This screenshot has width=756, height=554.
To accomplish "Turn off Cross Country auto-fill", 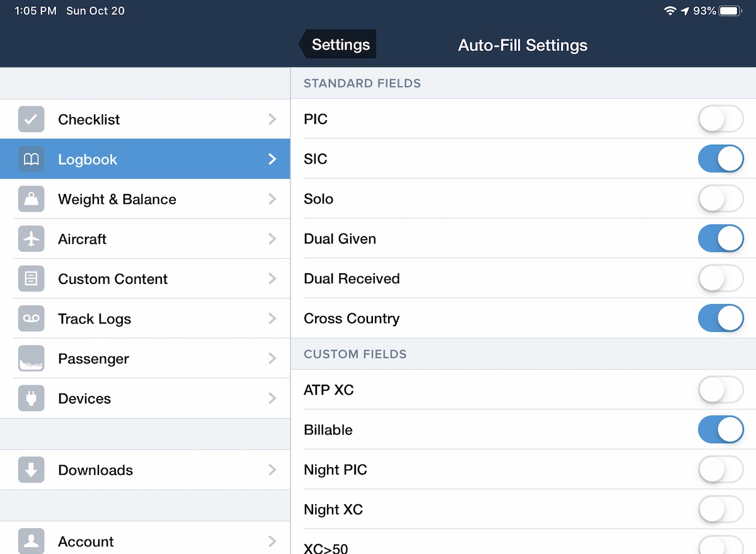I will (720, 319).
